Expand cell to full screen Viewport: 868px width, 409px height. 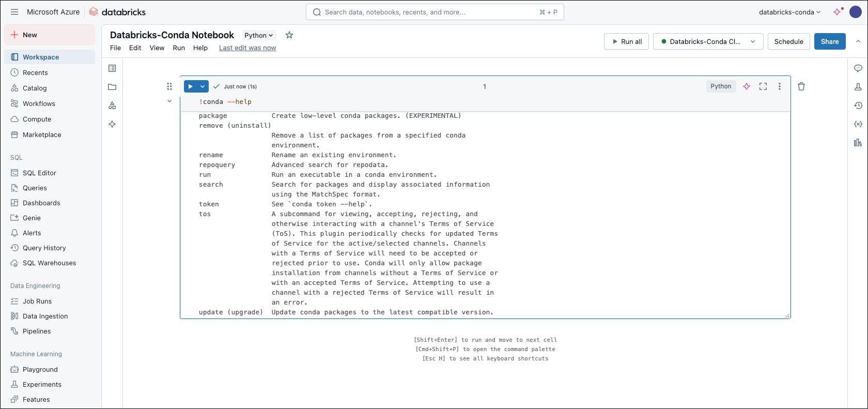coord(763,86)
